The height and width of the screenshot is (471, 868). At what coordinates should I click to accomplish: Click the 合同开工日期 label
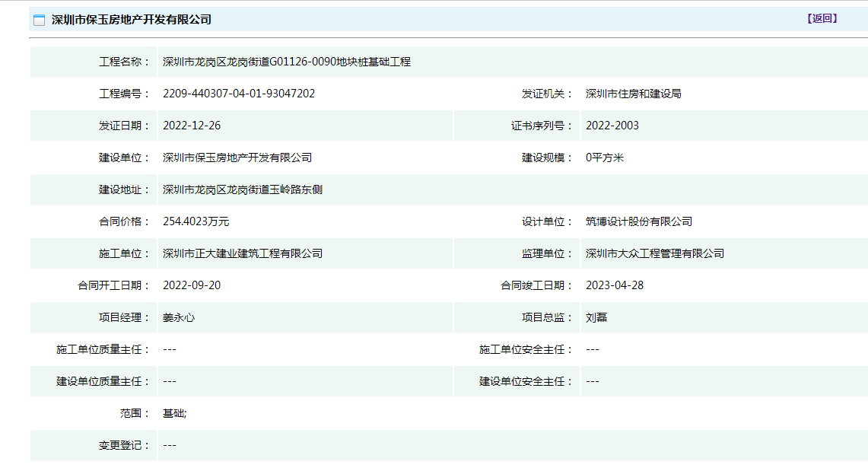click(x=114, y=285)
